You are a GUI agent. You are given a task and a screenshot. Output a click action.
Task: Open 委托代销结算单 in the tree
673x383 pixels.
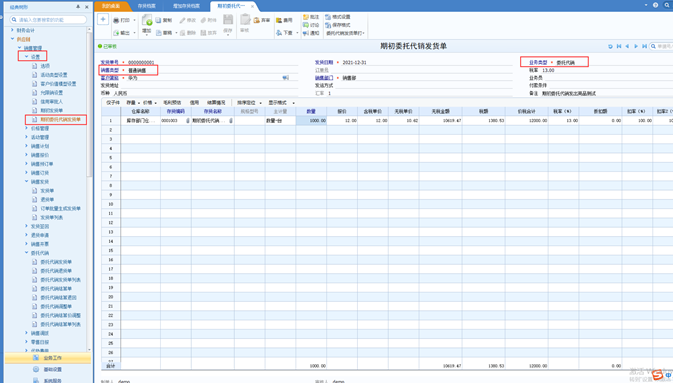56,289
